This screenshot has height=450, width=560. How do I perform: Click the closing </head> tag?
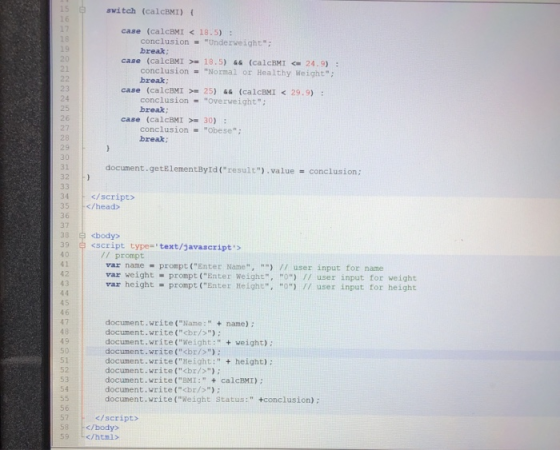click(x=103, y=206)
